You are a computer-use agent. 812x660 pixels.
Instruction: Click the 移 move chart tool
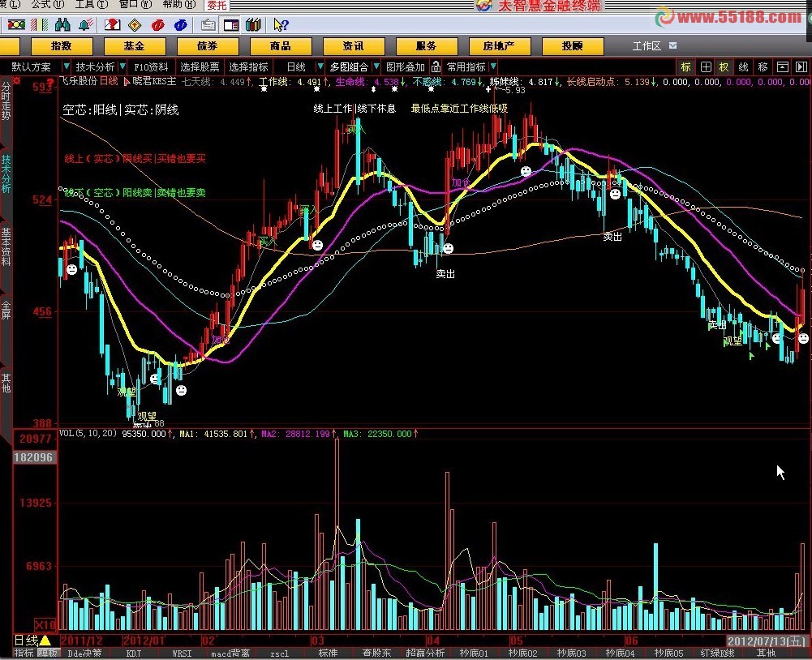tap(763, 66)
